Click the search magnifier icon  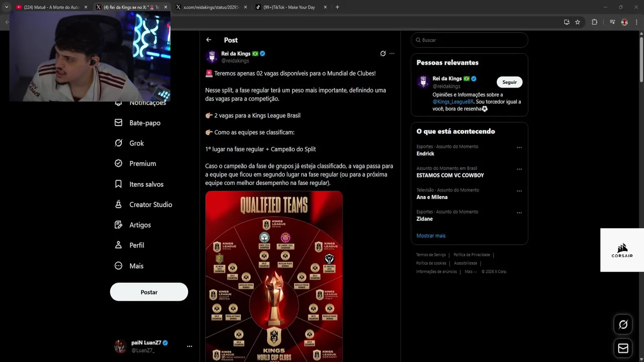coord(418,40)
